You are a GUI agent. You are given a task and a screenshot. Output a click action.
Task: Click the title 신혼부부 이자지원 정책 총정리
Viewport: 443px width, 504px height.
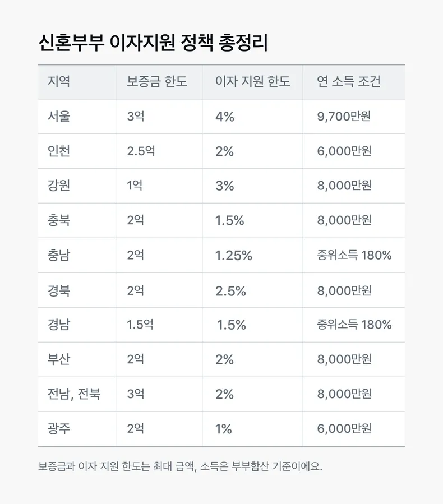(x=153, y=42)
